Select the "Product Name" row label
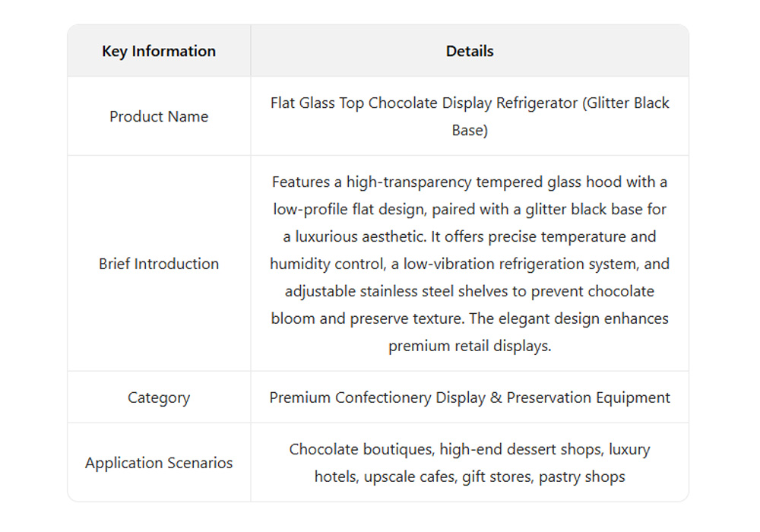 (x=158, y=116)
